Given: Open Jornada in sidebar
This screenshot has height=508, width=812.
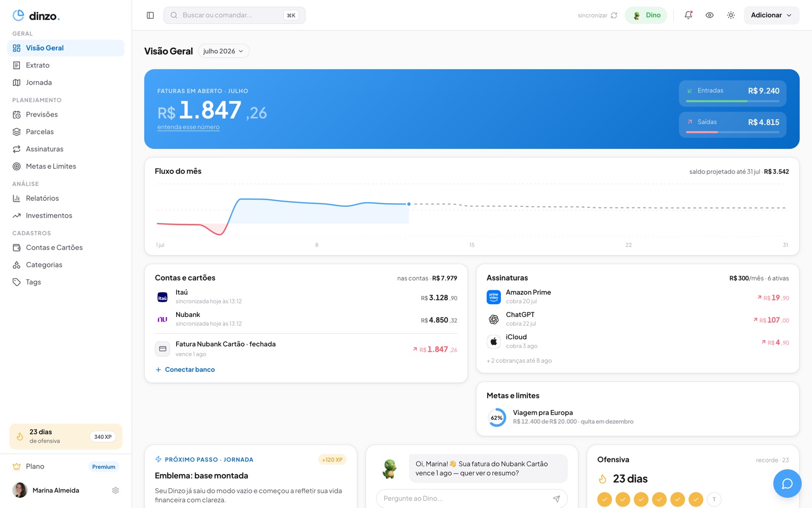Looking at the screenshot, I should click(x=66, y=82).
